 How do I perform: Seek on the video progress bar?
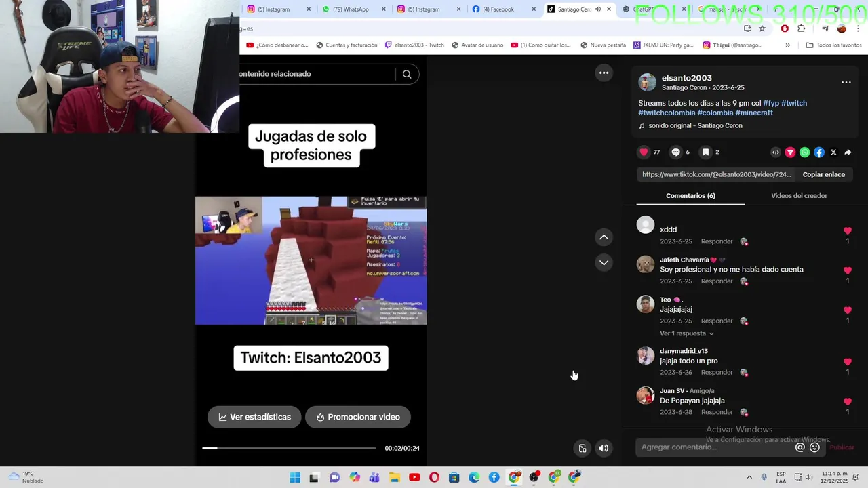(289, 448)
